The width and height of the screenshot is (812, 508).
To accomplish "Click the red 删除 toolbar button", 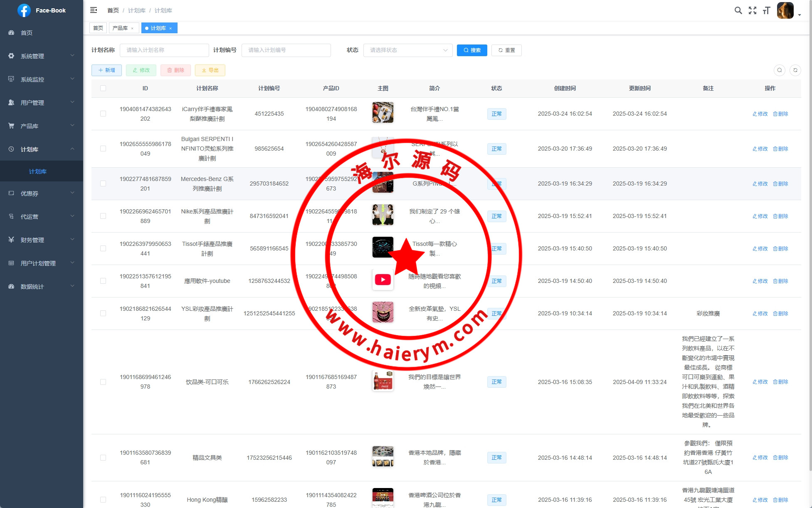I will (175, 70).
